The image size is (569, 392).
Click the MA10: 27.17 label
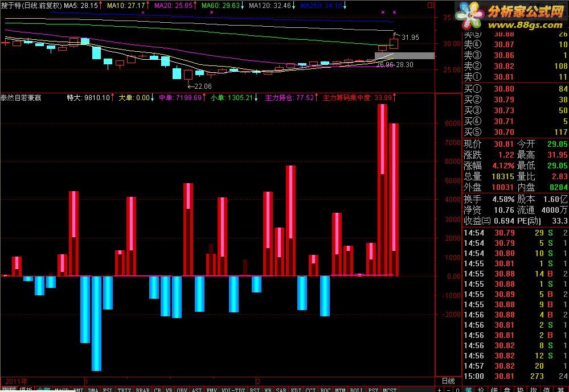click(x=126, y=6)
